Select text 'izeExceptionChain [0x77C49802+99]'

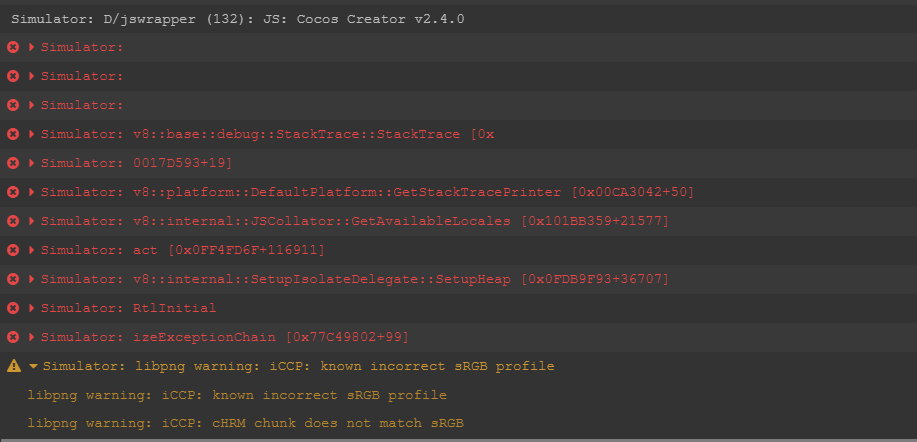coord(271,337)
